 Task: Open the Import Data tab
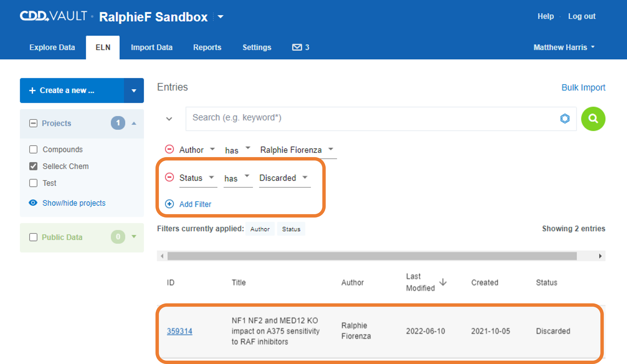(152, 47)
